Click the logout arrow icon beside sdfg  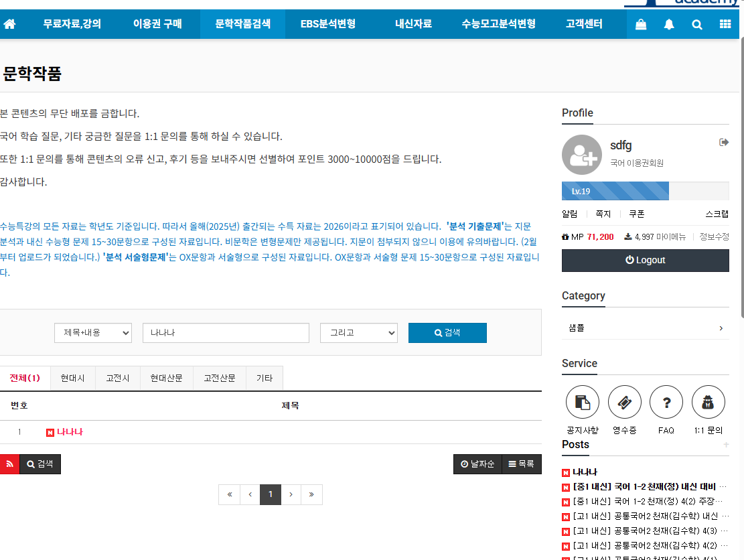pyautogui.click(x=723, y=142)
